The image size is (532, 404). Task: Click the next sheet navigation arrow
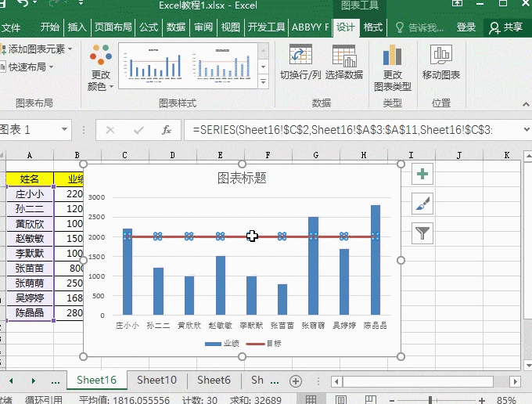pos(33,381)
